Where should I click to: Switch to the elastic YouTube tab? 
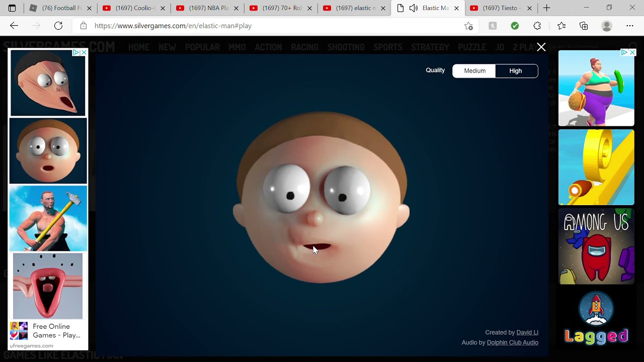pos(354,8)
